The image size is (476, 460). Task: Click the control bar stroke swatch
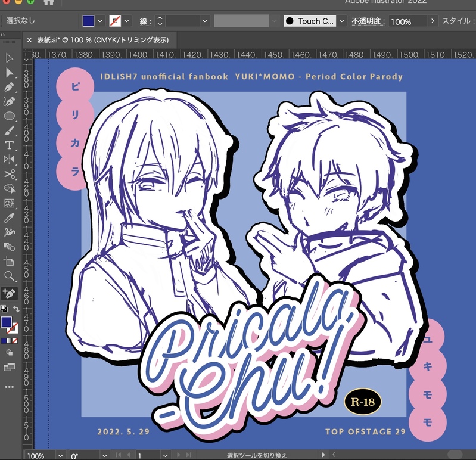pyautogui.click(x=115, y=21)
